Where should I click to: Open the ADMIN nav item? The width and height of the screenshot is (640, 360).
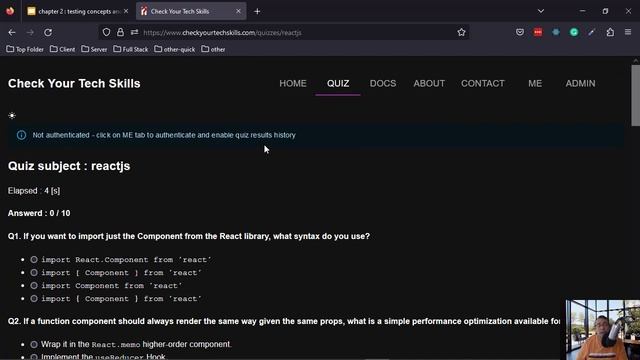(x=580, y=84)
